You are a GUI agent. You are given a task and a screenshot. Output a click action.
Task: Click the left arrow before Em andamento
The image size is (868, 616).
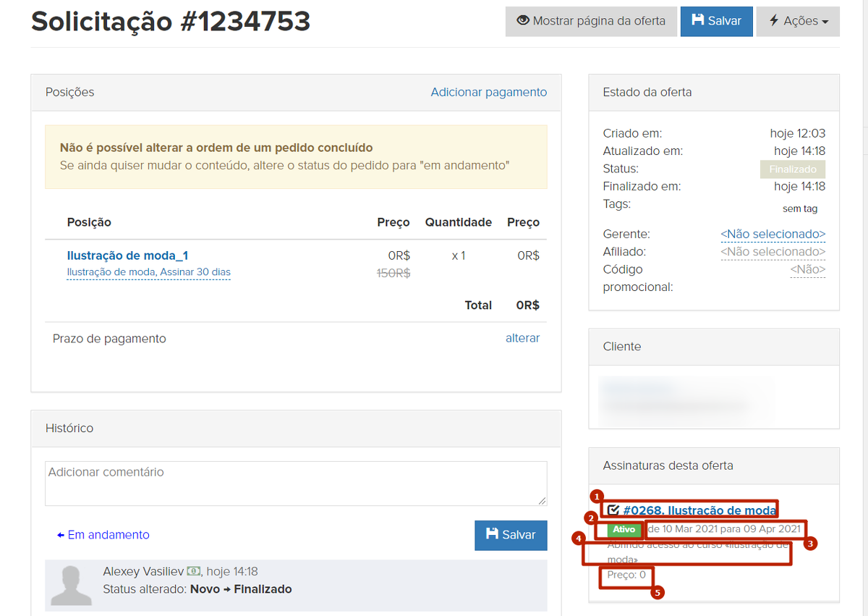click(61, 535)
